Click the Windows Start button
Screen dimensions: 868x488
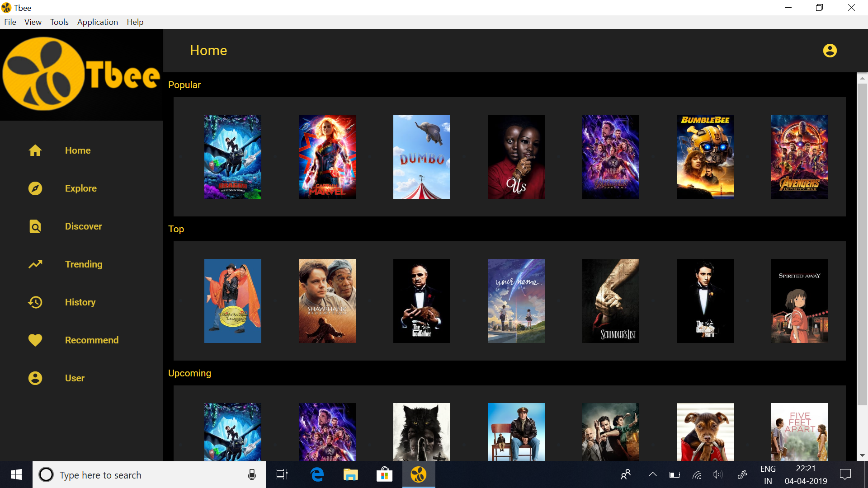16,474
